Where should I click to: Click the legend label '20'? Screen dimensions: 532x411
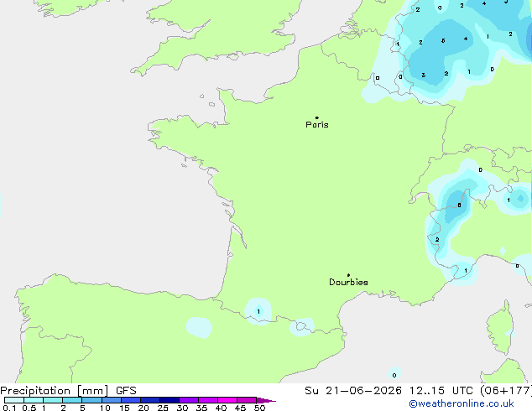click(x=143, y=408)
